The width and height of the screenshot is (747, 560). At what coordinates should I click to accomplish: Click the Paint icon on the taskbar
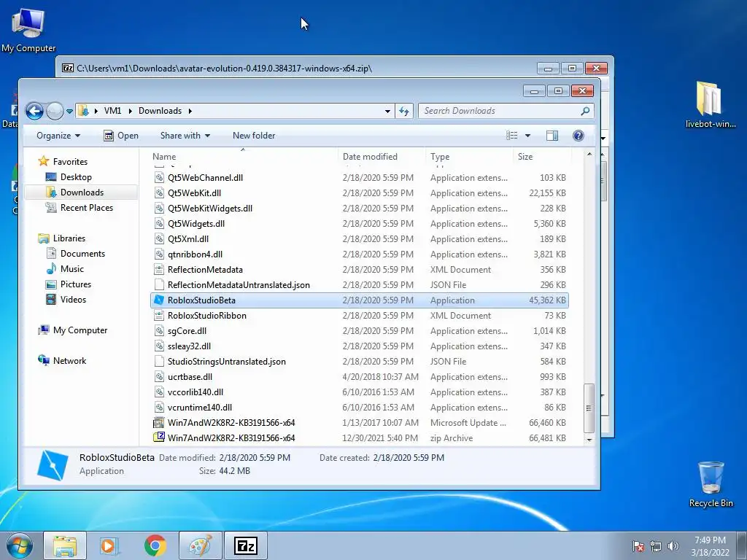coord(201,545)
